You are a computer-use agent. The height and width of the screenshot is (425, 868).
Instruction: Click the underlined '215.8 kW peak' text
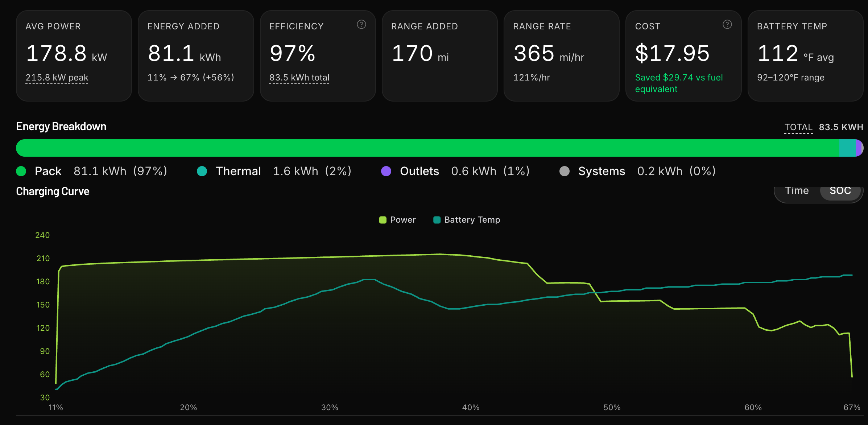[57, 78]
